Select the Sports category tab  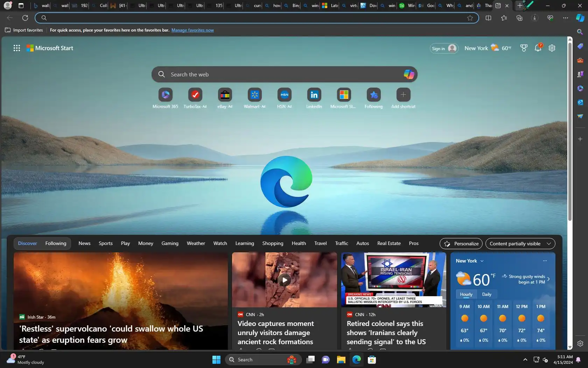coord(105,243)
